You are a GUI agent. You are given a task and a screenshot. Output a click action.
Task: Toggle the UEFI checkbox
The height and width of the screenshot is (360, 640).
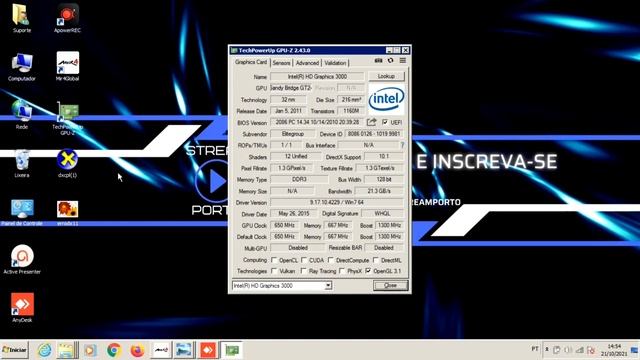385,122
